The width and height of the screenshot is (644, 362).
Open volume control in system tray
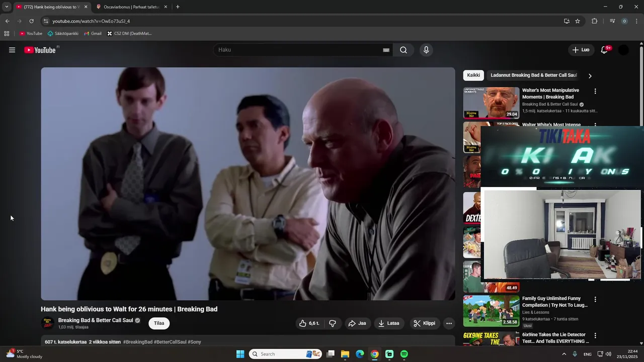[x=608, y=354]
